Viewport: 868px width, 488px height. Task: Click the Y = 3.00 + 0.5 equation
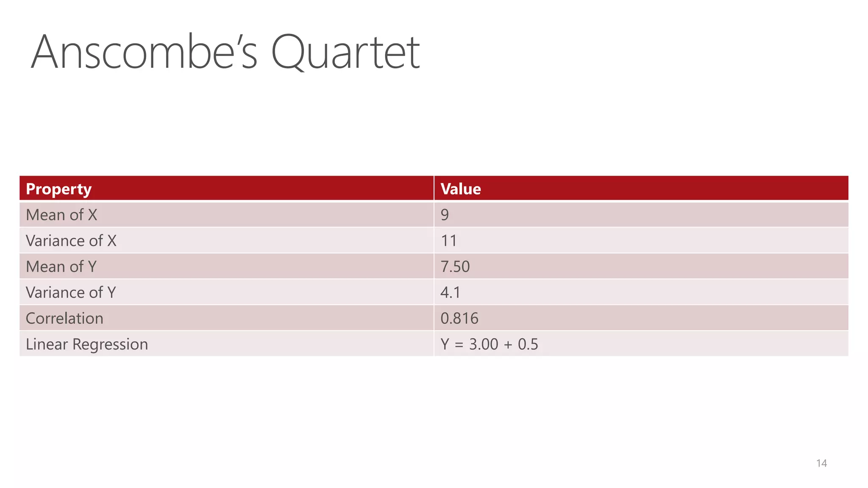click(489, 344)
